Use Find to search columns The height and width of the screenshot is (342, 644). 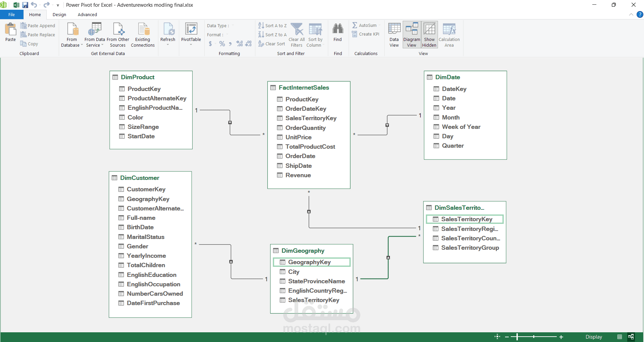[337, 34]
